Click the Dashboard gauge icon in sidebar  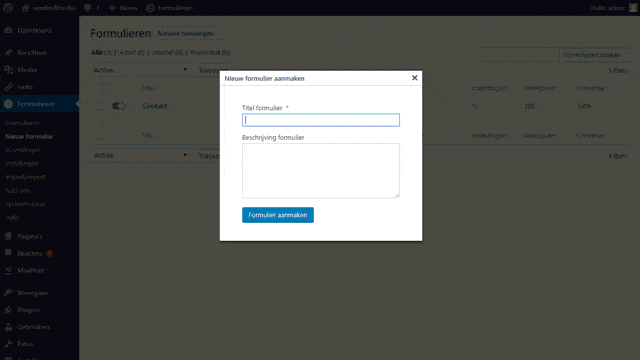click(x=8, y=30)
